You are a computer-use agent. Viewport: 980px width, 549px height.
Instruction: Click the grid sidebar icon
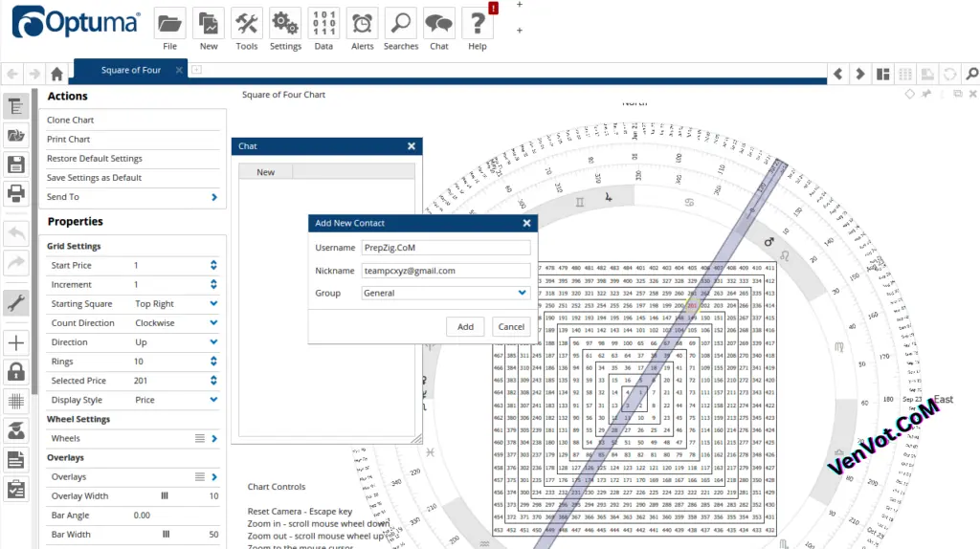(16, 401)
